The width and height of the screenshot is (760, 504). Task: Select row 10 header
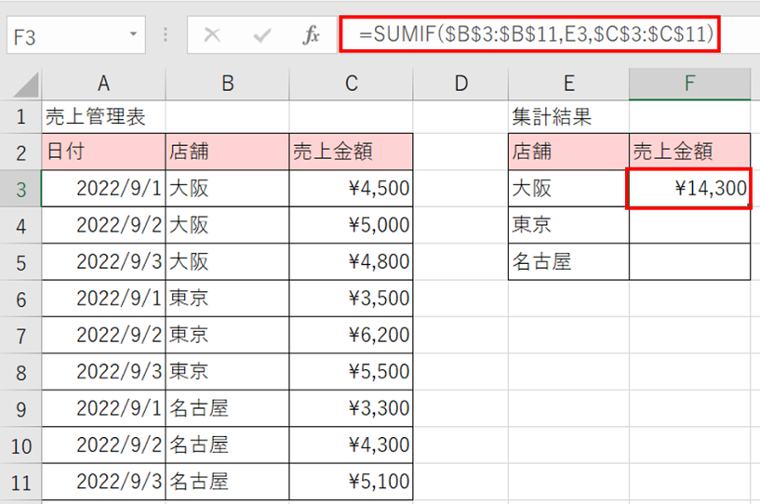pos(21,445)
